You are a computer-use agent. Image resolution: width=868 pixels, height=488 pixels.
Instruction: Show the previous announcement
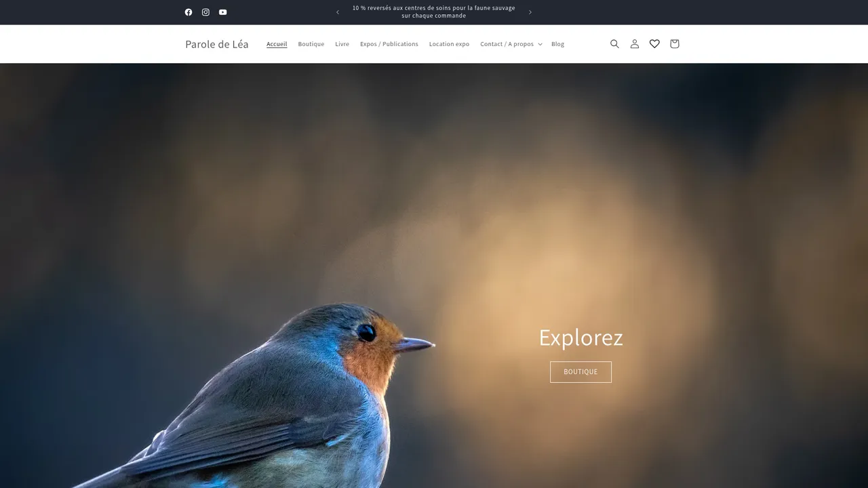(338, 12)
